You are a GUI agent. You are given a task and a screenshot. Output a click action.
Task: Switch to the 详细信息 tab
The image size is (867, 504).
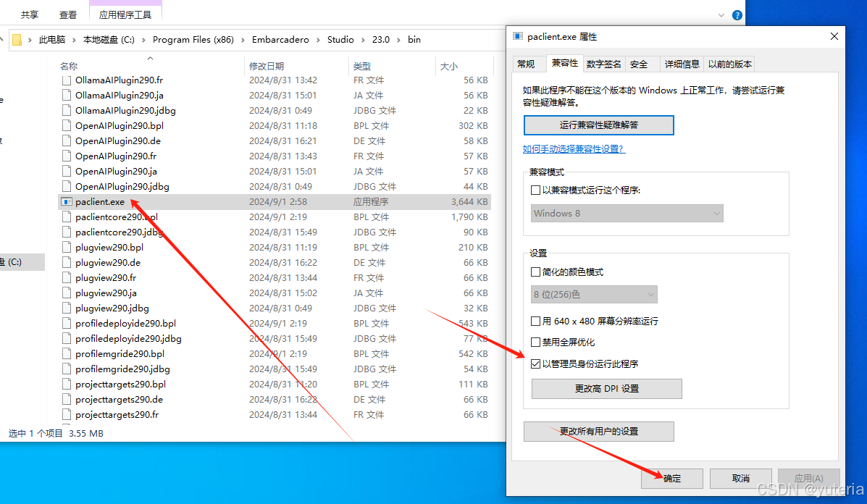tap(682, 64)
